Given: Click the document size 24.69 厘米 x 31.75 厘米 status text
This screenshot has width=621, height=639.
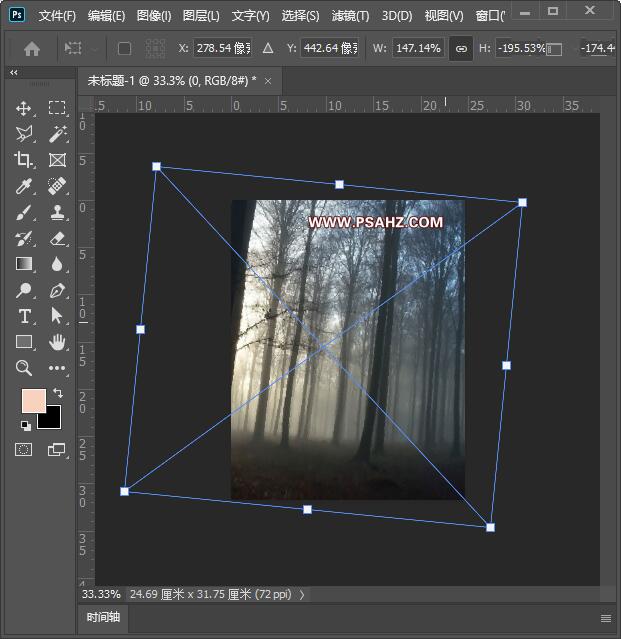Looking at the screenshot, I should tap(211, 594).
